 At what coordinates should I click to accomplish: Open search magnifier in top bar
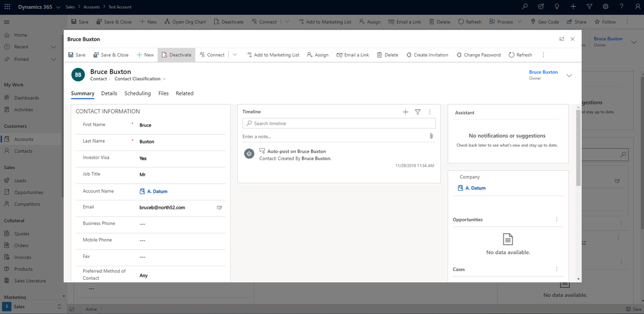(525, 7)
